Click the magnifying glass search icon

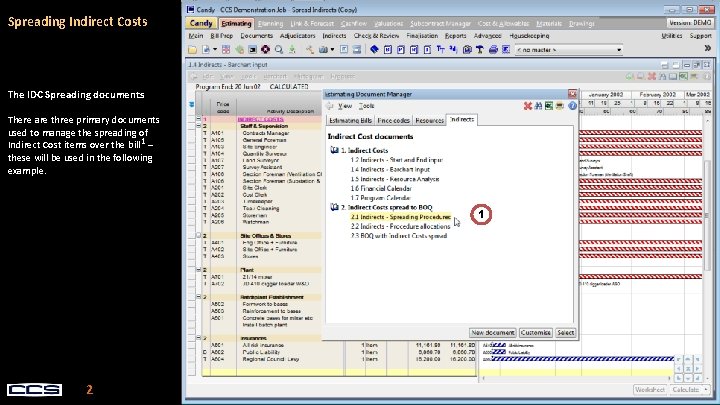(279, 50)
